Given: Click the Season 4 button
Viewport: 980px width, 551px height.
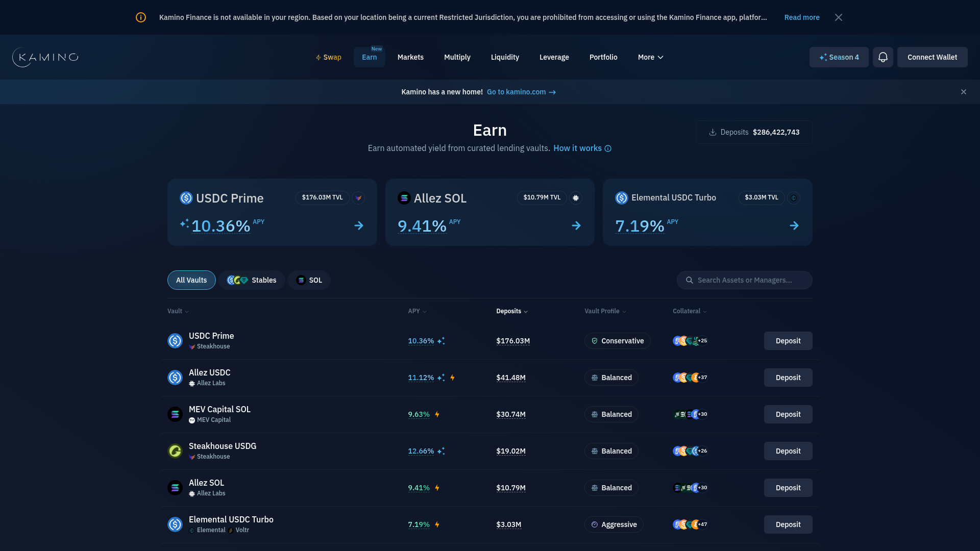Looking at the screenshot, I should (x=839, y=57).
